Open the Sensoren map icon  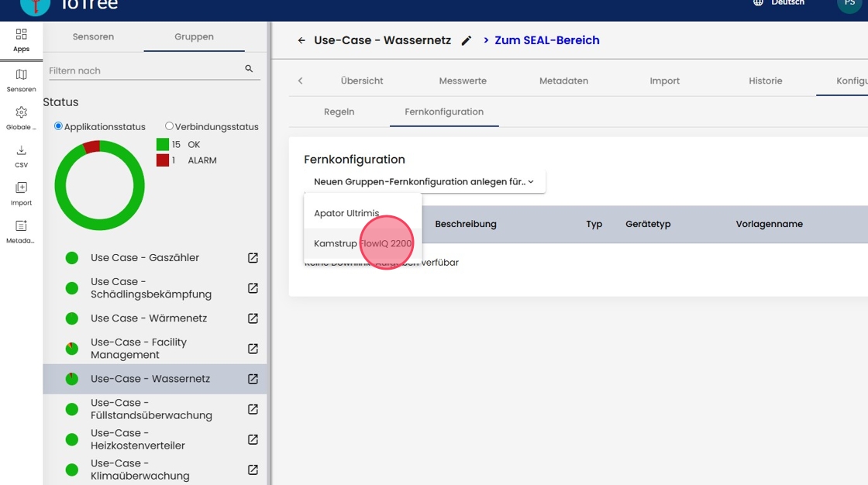(x=21, y=74)
